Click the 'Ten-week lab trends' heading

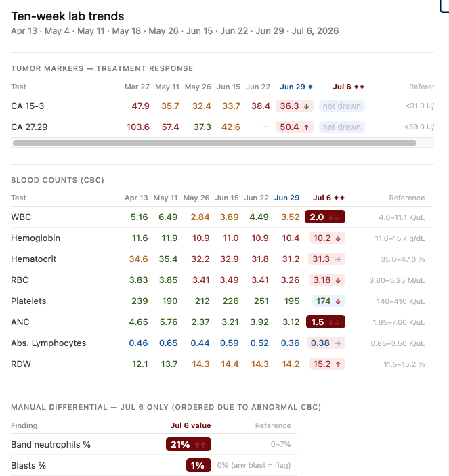68,16
